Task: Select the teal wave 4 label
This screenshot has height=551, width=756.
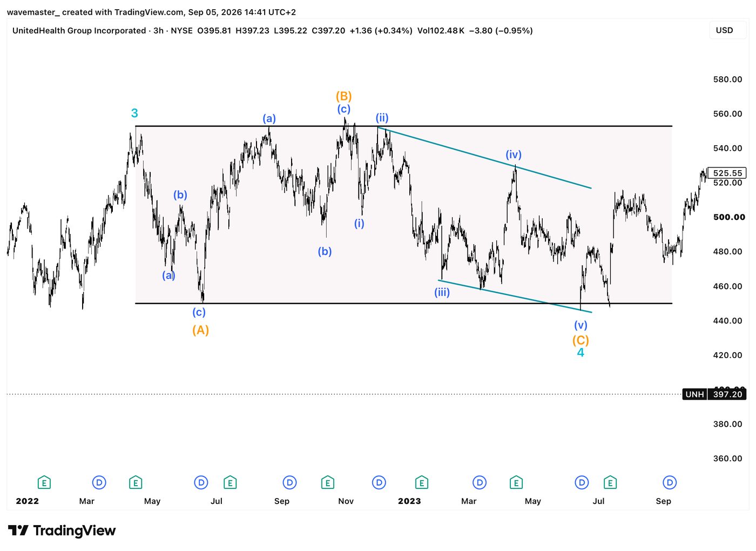Action: 580,353
